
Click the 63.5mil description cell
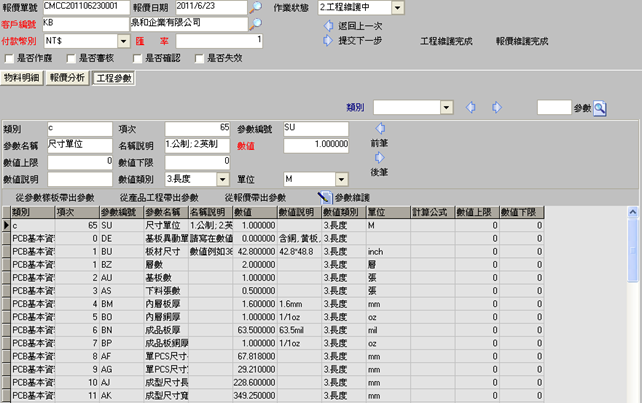299,330
